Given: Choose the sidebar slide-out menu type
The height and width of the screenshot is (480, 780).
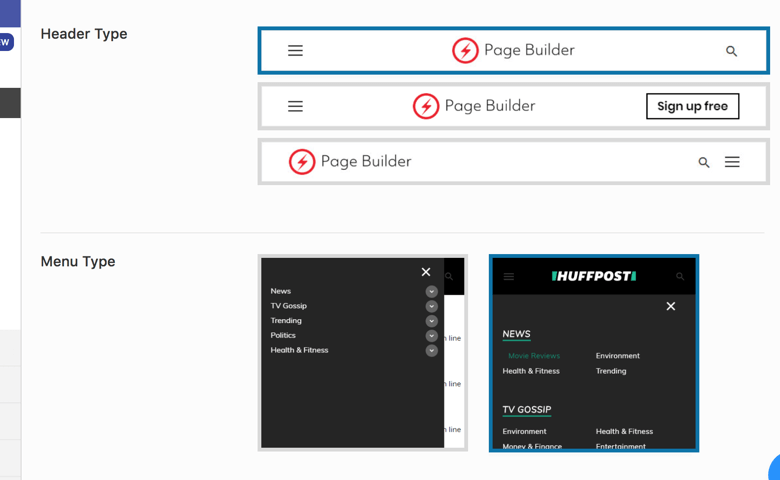Looking at the screenshot, I should point(363,353).
